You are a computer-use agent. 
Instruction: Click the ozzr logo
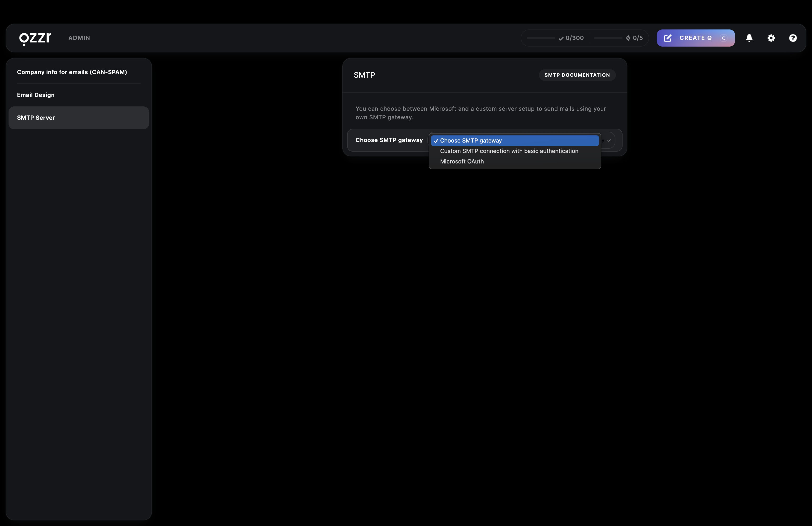(x=35, y=38)
